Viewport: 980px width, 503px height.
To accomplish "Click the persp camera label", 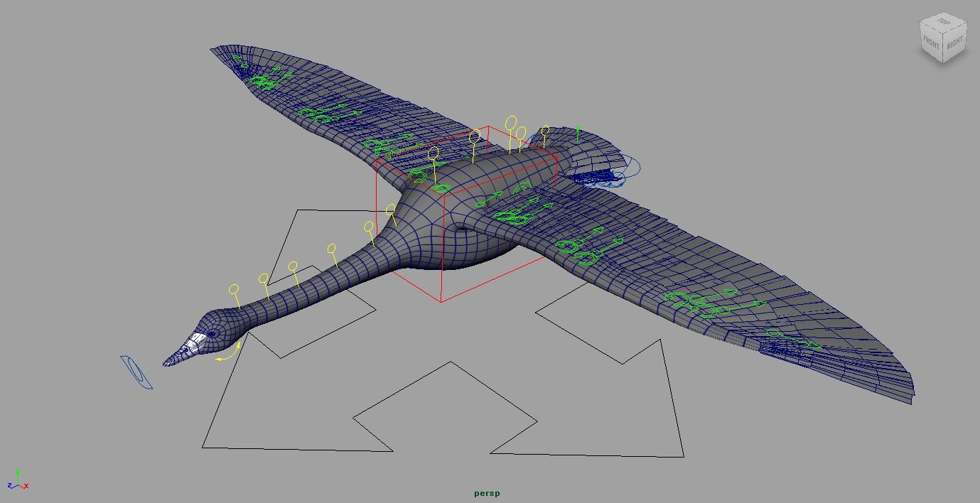I will point(488,493).
